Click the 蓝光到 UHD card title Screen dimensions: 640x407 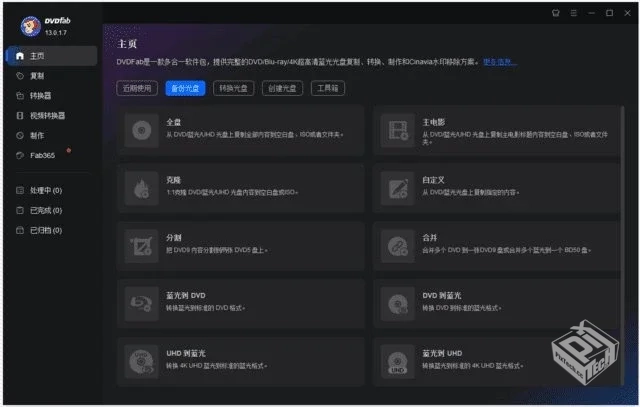point(442,354)
